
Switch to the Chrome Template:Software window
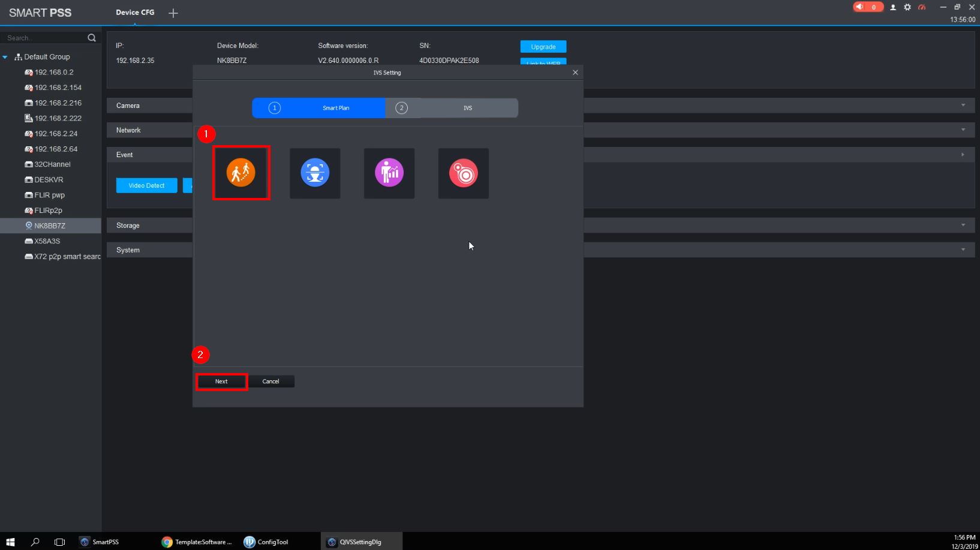pos(197,542)
